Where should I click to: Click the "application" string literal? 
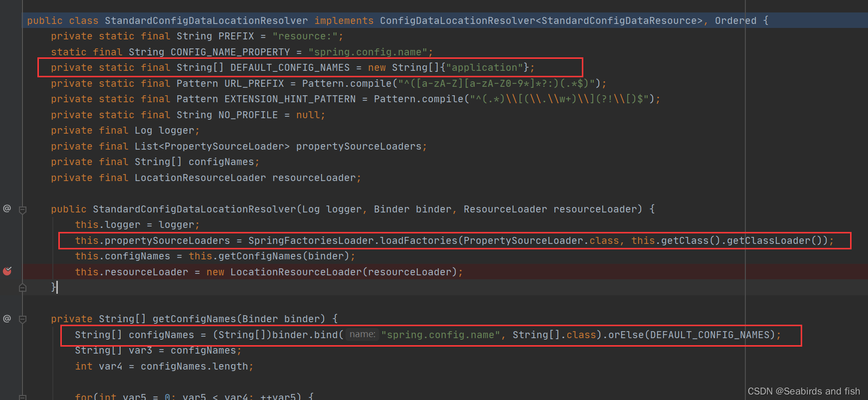coord(485,67)
